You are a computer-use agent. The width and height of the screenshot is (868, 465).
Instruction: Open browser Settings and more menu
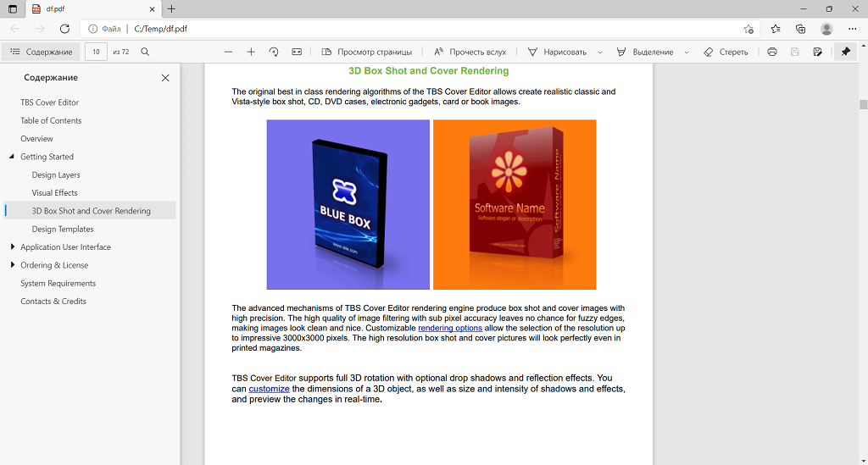(853, 29)
